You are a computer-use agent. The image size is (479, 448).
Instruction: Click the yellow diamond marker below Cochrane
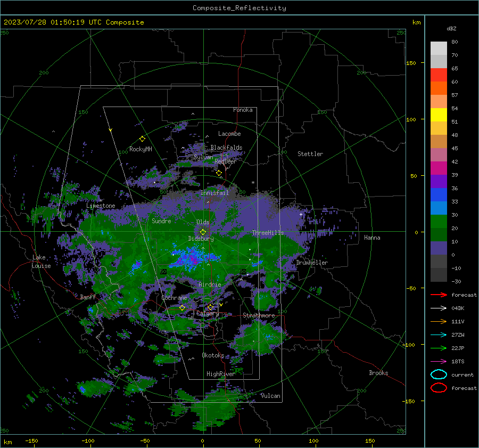[x=182, y=308]
